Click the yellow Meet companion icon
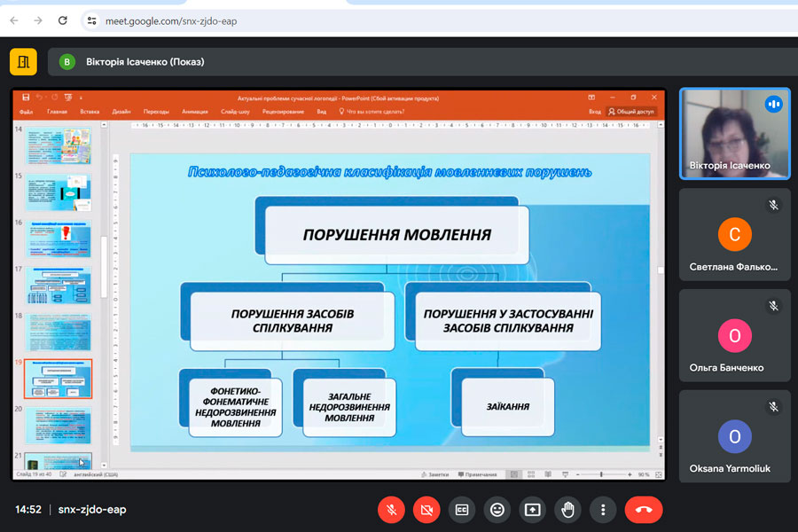Image resolution: width=798 pixels, height=532 pixels. (23, 61)
